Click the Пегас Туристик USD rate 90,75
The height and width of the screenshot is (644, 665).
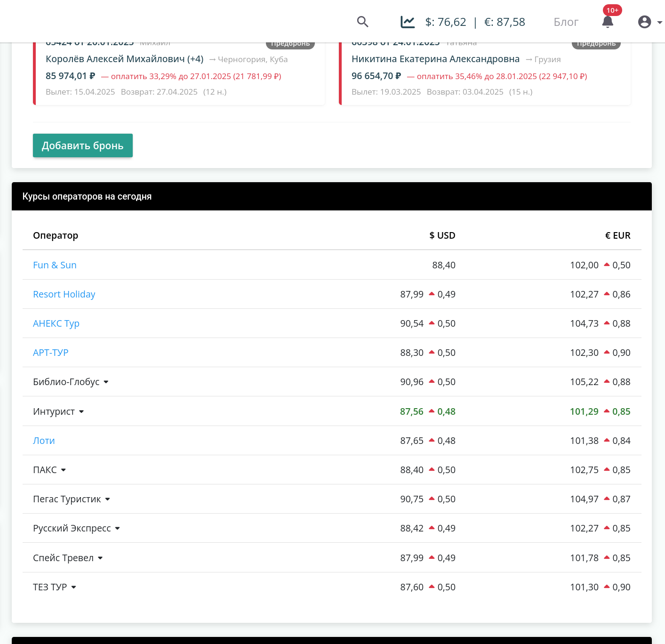coord(412,499)
